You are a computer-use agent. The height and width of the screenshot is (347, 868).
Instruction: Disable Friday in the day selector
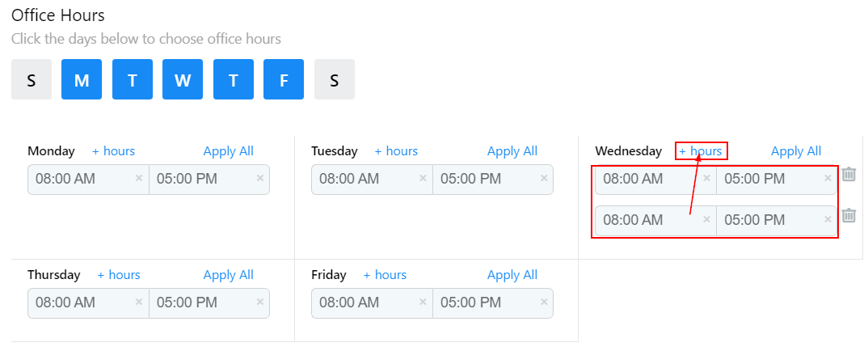(x=284, y=79)
